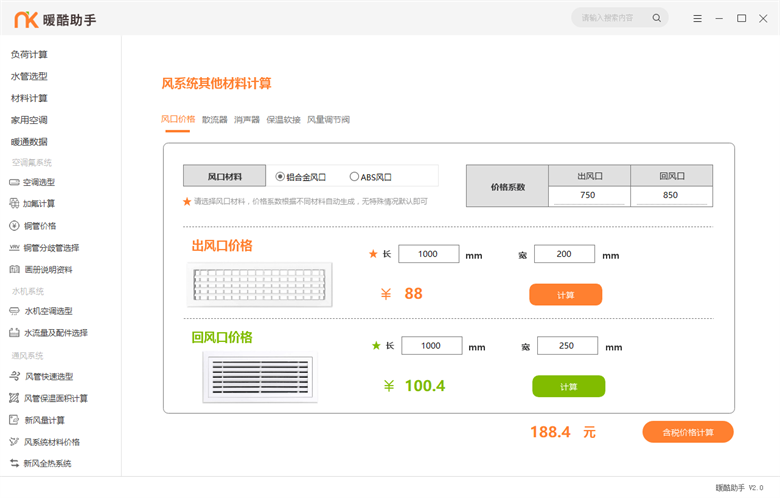Open 负荷计算 in the sidebar

point(29,54)
